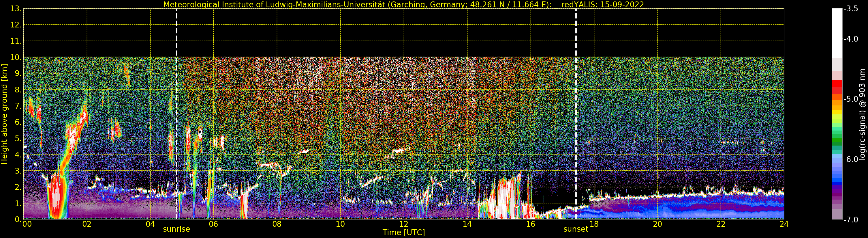Click the time-axis tick label '16'
Viewport: 868px width, 238px height.
(531, 224)
